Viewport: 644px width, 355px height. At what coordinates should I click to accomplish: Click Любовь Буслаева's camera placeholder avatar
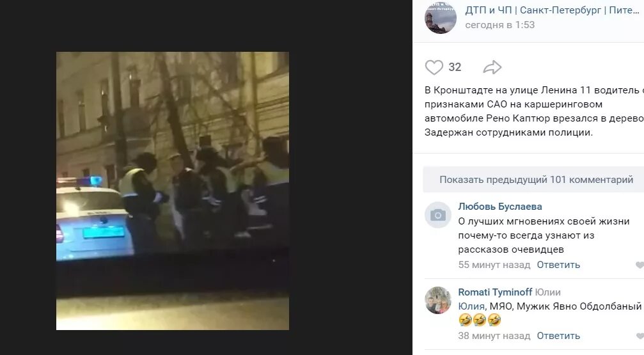pos(438,215)
